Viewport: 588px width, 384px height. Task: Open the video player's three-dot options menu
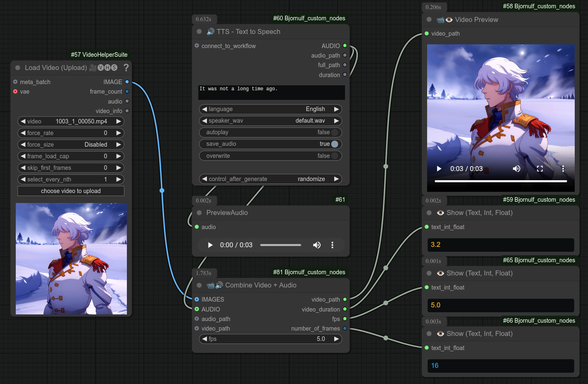pos(563,169)
